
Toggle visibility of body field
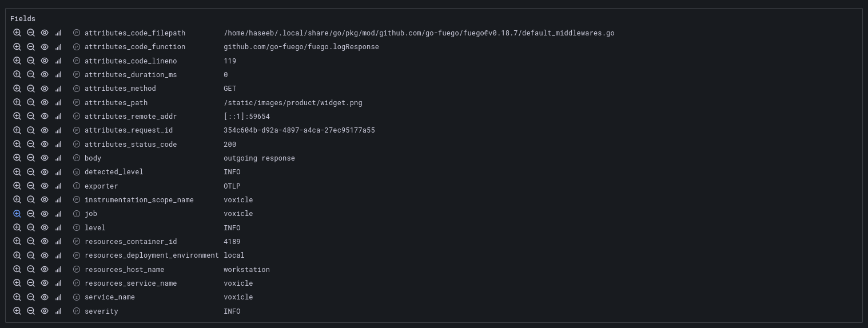45,158
